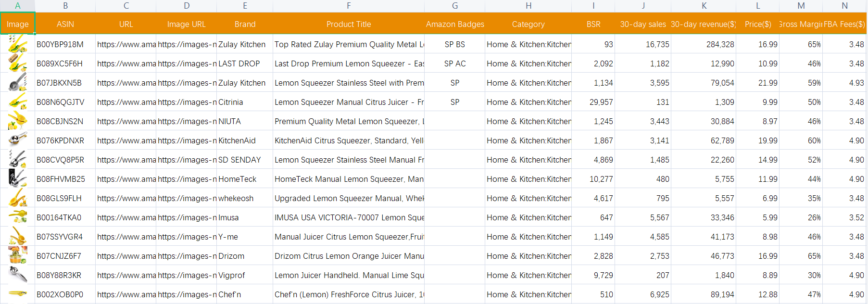Open the Amazon URL for LAST DROP row
The height and width of the screenshot is (304, 868).
point(126,63)
